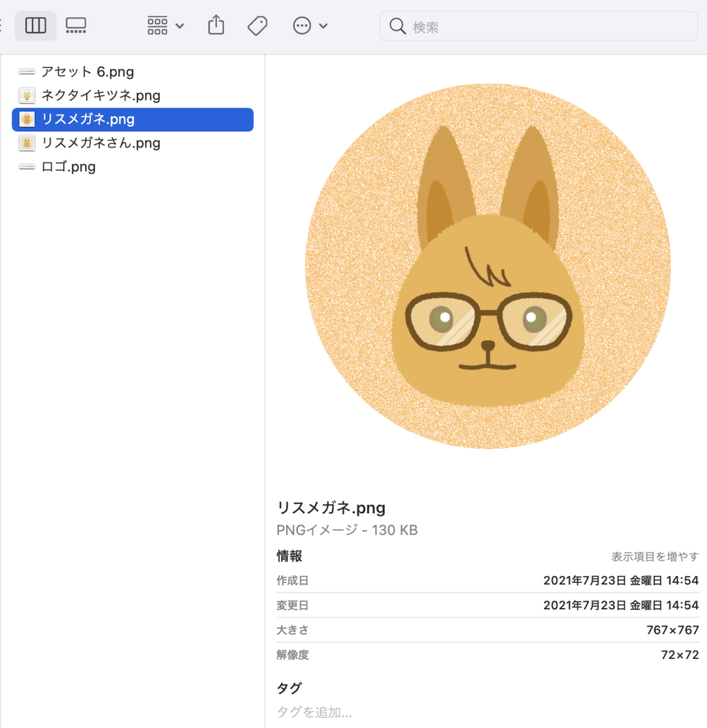The width and height of the screenshot is (707, 728).
Task: Click the item grouping icon
Action: point(157,25)
